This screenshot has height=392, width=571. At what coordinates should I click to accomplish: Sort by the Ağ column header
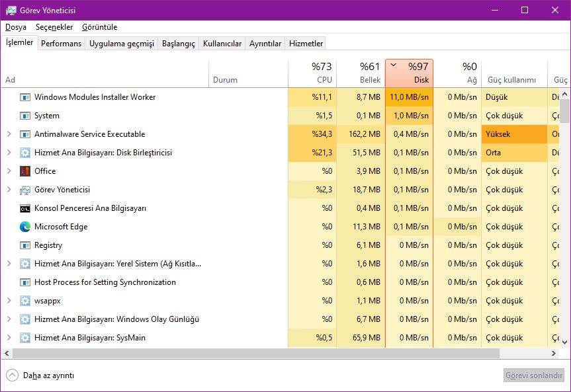click(x=457, y=73)
